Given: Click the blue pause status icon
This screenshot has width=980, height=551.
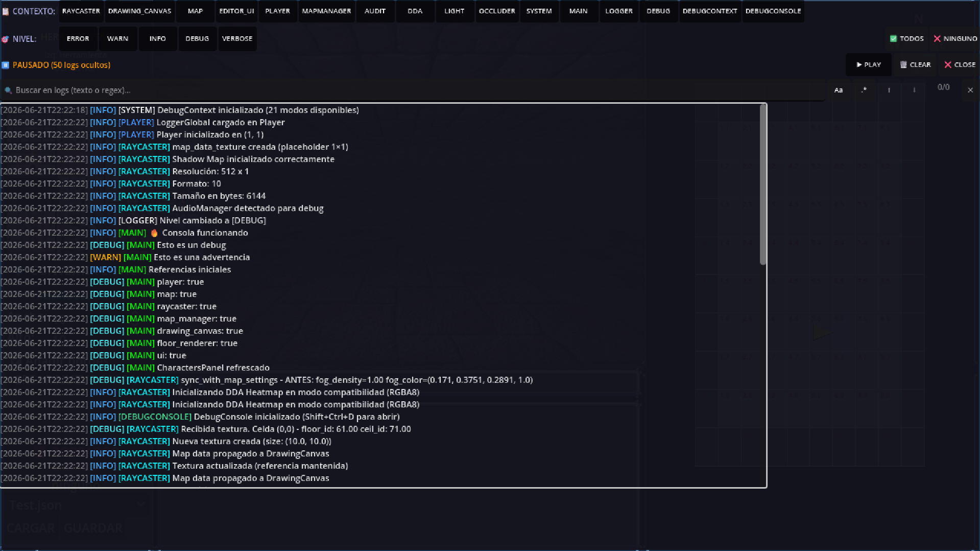Looking at the screenshot, I should coord(6,65).
